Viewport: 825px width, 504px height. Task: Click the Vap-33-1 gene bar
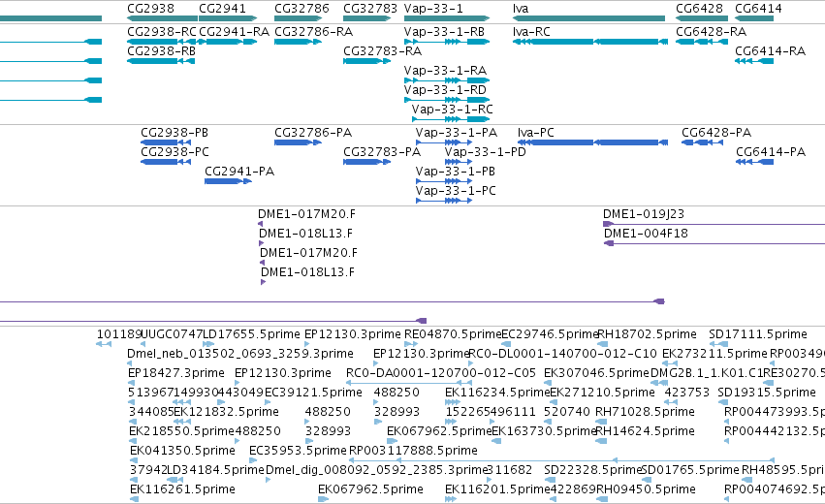coord(447,18)
